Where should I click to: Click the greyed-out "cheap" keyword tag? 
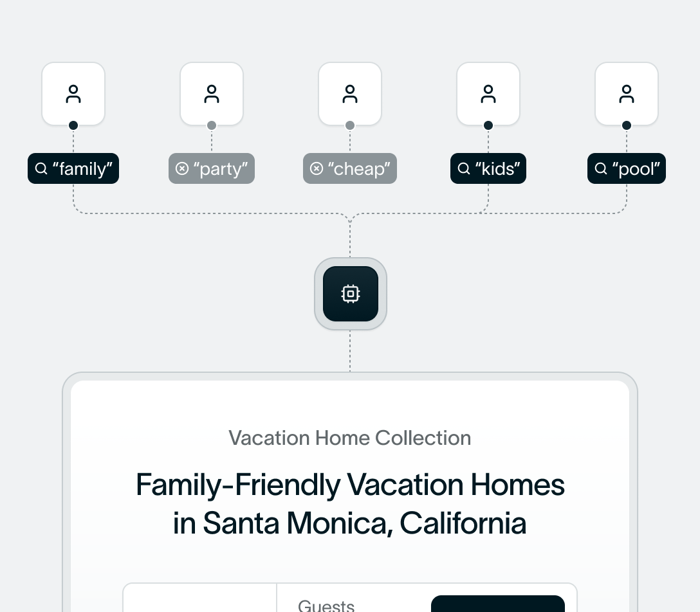350,168
